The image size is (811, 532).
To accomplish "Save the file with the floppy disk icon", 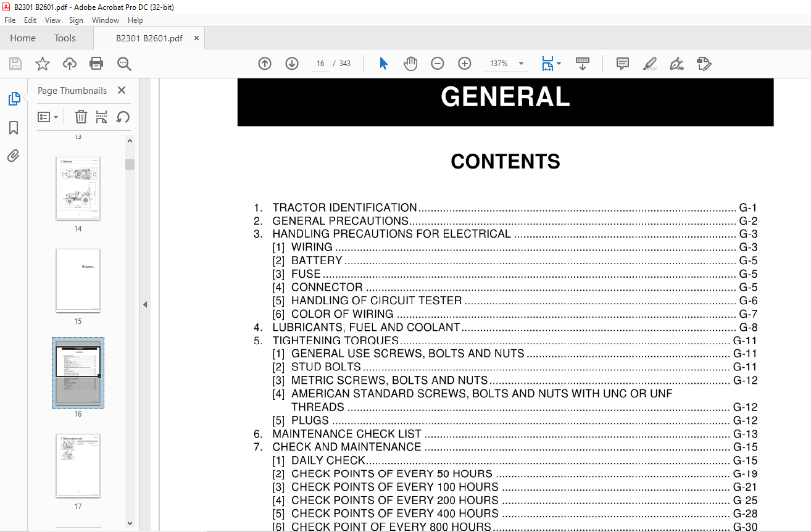I will click(15, 64).
